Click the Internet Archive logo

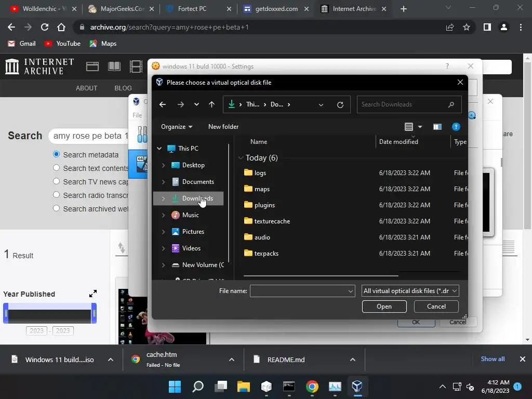pos(40,66)
